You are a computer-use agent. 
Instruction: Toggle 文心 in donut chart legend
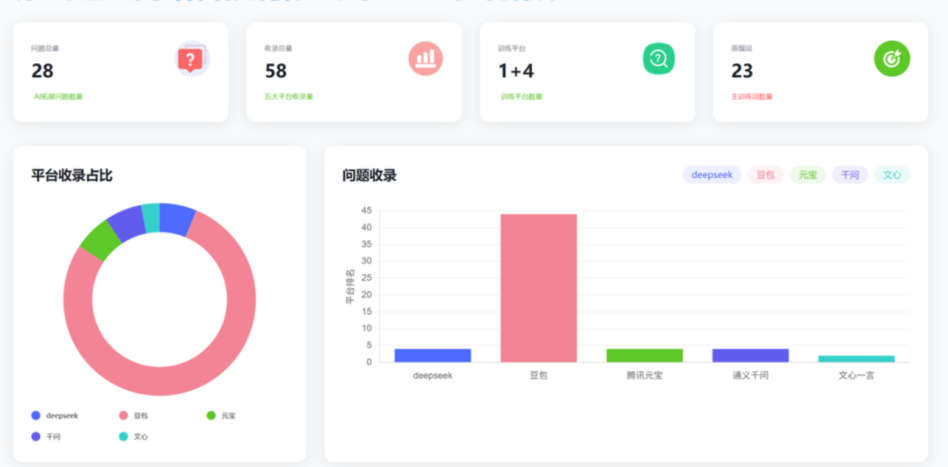pyautogui.click(x=134, y=436)
